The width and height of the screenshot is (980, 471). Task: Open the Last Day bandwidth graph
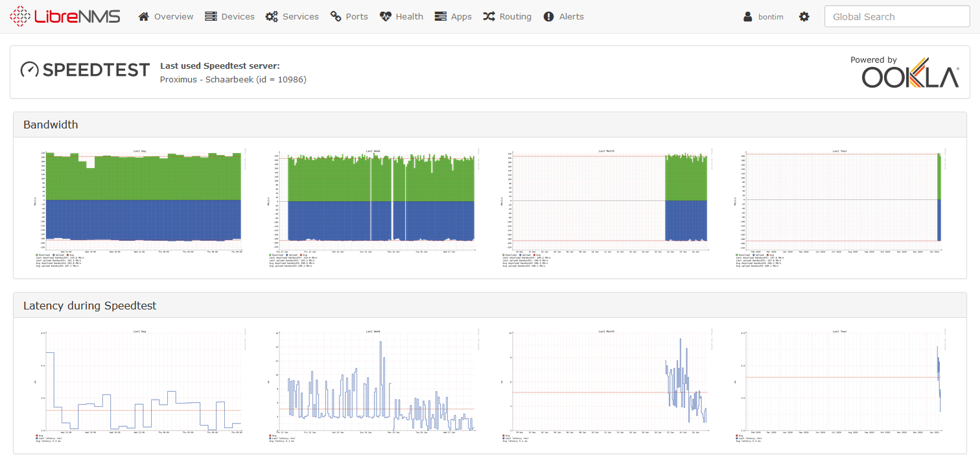(139, 208)
